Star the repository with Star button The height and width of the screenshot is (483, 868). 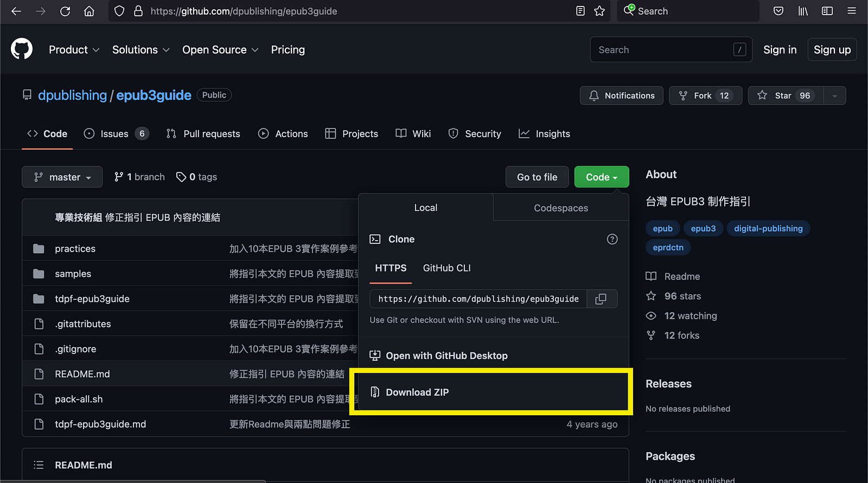786,95
